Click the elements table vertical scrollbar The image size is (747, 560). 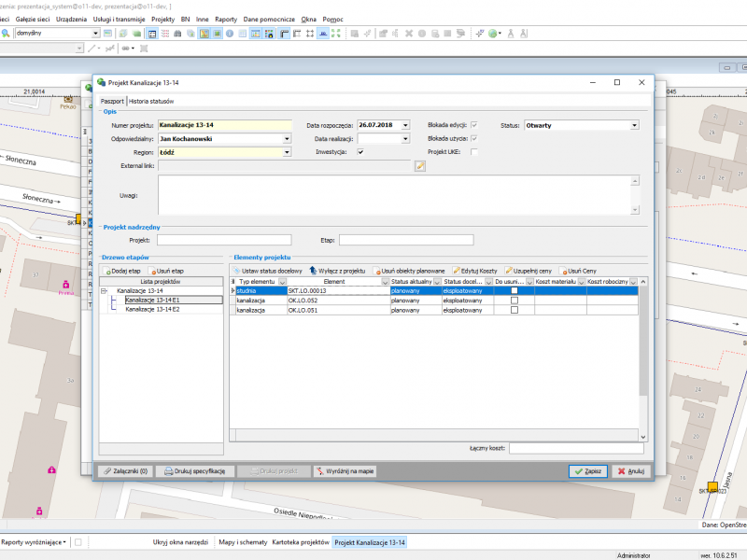coord(643,341)
